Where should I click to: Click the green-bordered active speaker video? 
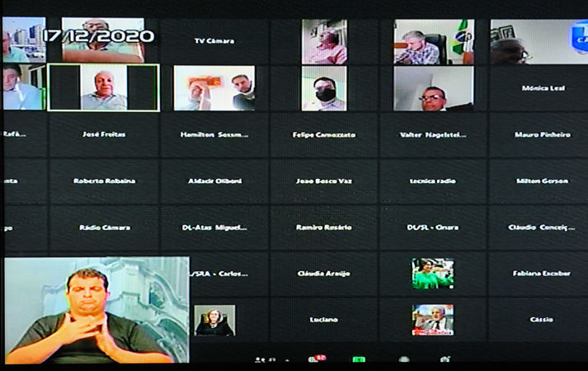coord(104,87)
